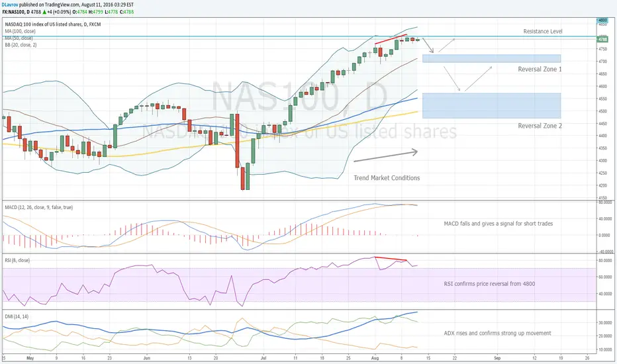Select the MA (100, close) indicator legend

pyautogui.click(x=20, y=31)
